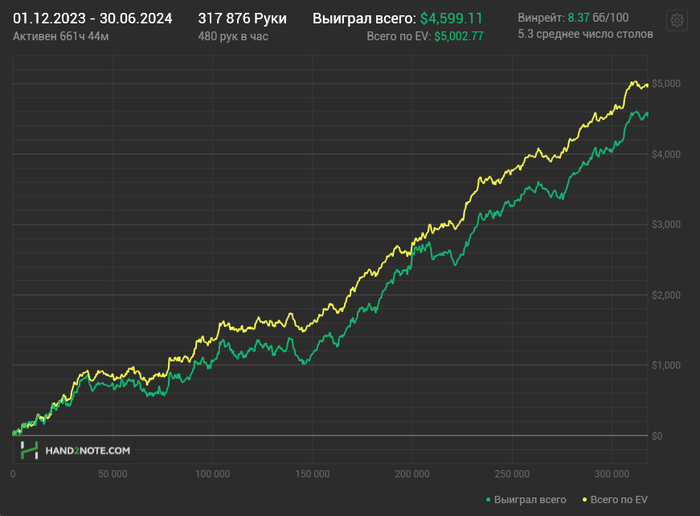Click the бб/100 winrate unit label
The image size is (700, 516).
click(x=610, y=18)
